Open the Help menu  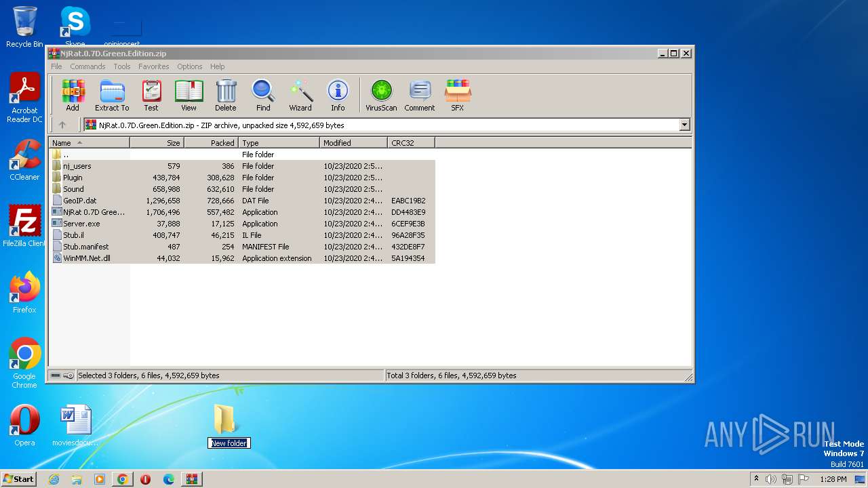[217, 66]
